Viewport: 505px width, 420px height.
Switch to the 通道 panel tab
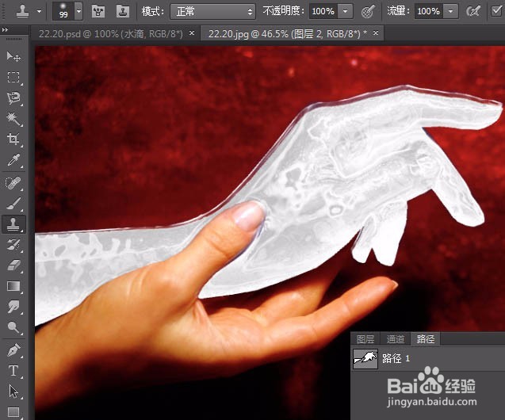395,339
